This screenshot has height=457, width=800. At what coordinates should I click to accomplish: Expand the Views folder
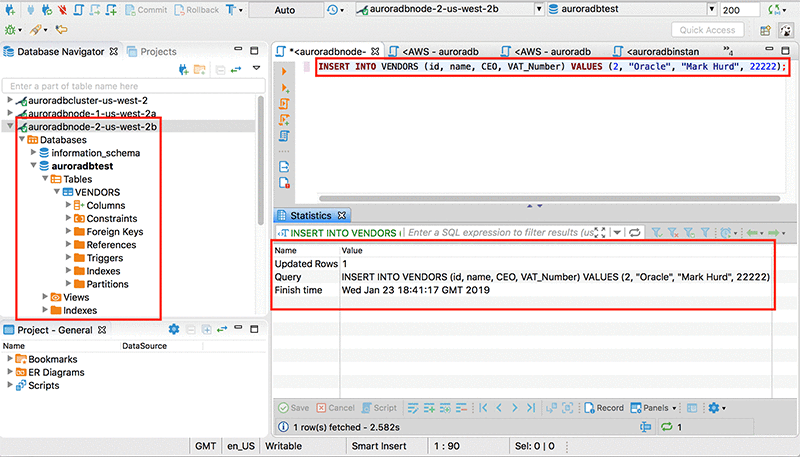pos(45,296)
